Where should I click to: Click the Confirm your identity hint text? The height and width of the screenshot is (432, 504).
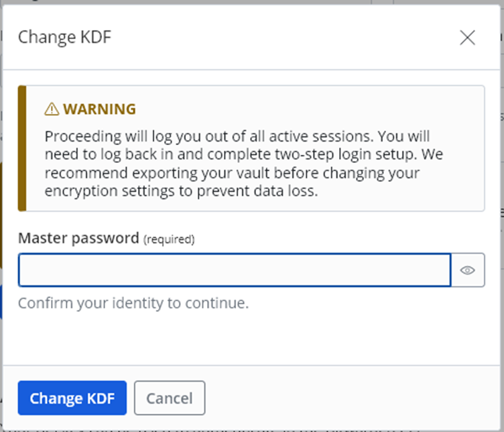[133, 303]
